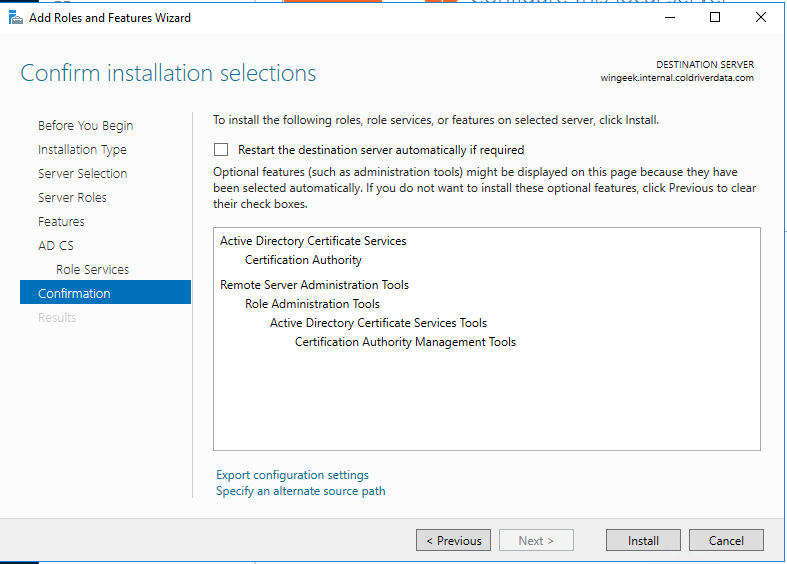The width and height of the screenshot is (787, 564).
Task: Open the Features step
Action: point(61,222)
